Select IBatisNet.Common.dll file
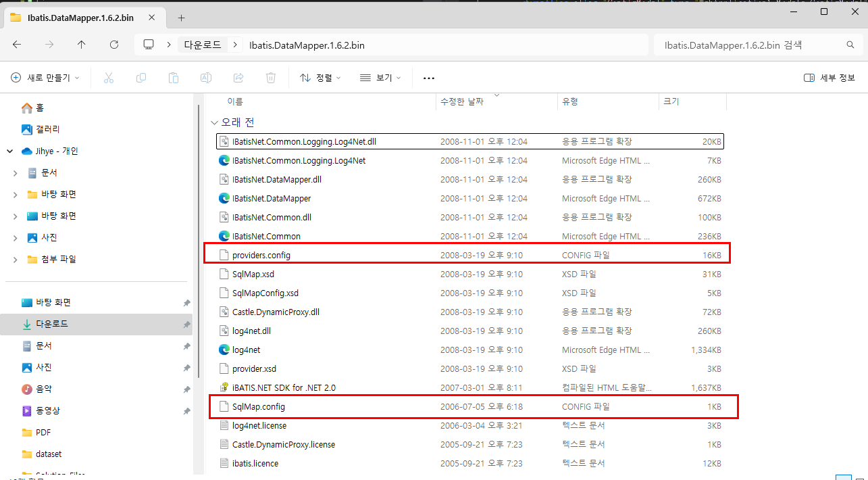 [x=471, y=218]
